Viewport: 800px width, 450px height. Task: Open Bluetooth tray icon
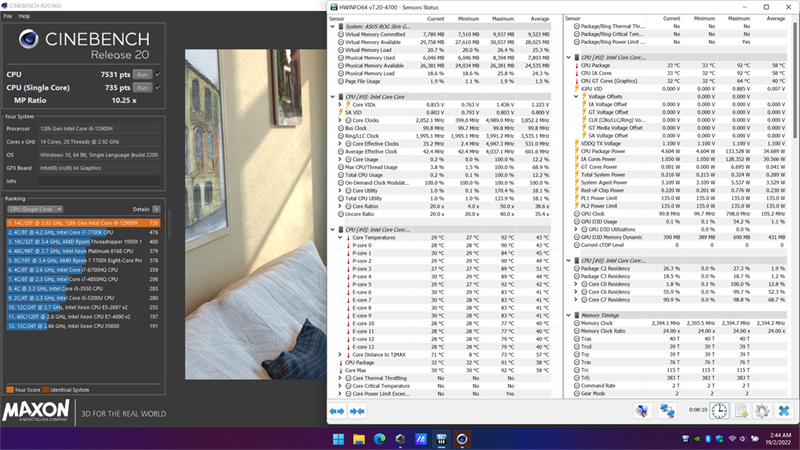(708, 439)
